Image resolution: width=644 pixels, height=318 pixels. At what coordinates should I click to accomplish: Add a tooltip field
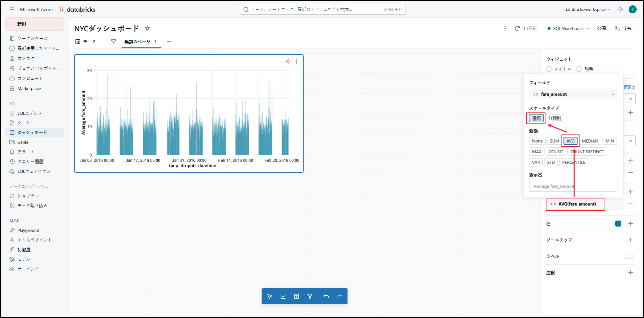(x=630, y=240)
